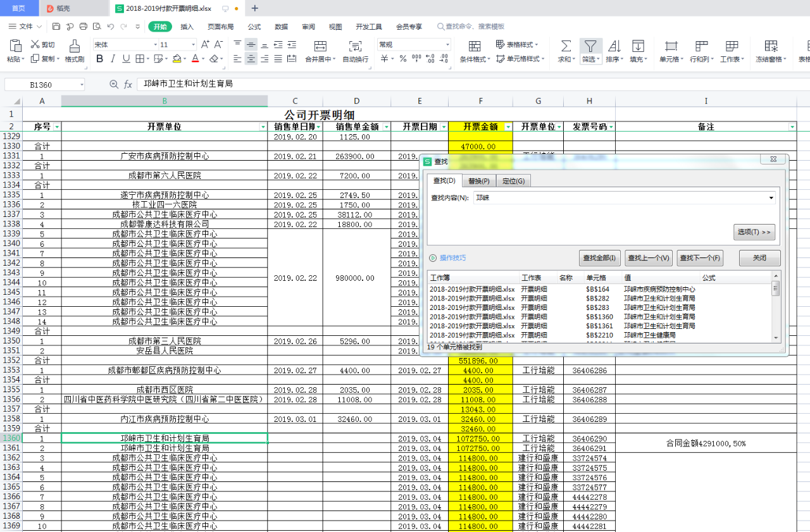Open the 页面布局 ribbon tab
The width and height of the screenshot is (810, 532).
click(220, 27)
